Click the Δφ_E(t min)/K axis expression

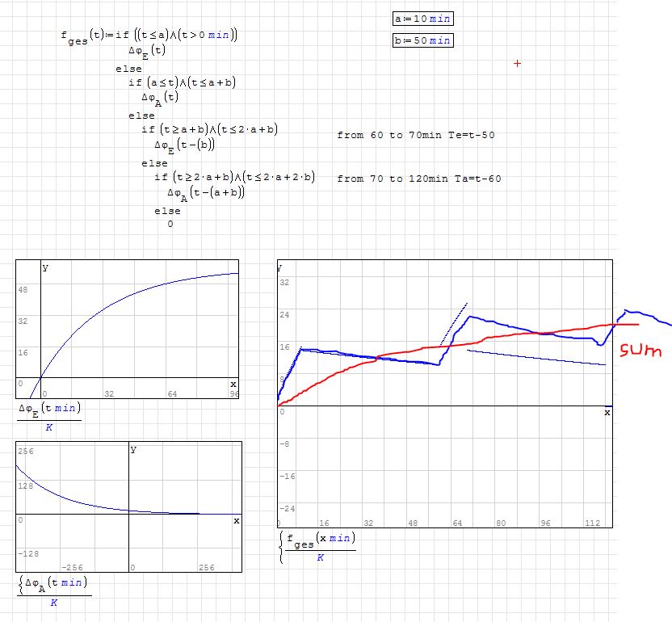(50, 417)
